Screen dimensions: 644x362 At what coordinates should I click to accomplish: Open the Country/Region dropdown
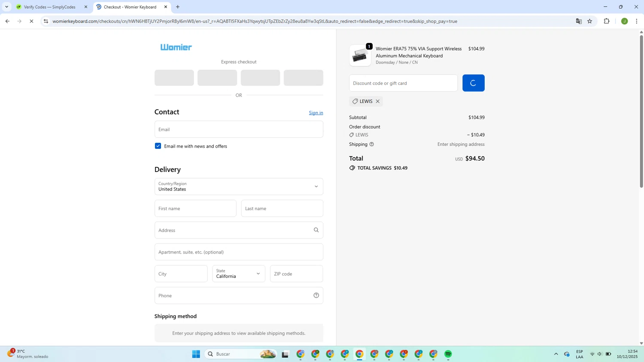point(239,187)
